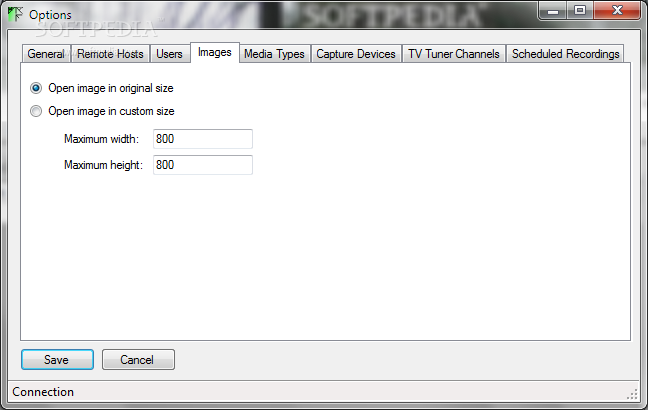Screen dimensions: 648x410
Task: Switch to the Users tab
Action: [x=169, y=54]
